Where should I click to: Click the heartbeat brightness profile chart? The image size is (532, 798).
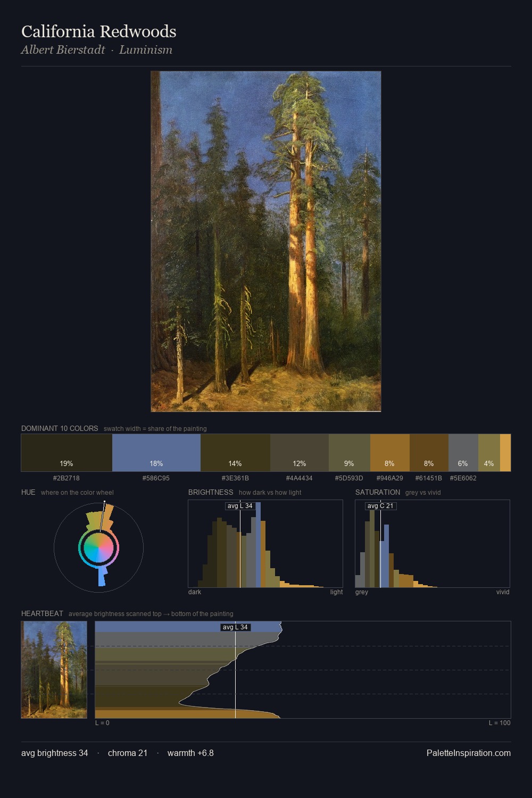[303, 670]
